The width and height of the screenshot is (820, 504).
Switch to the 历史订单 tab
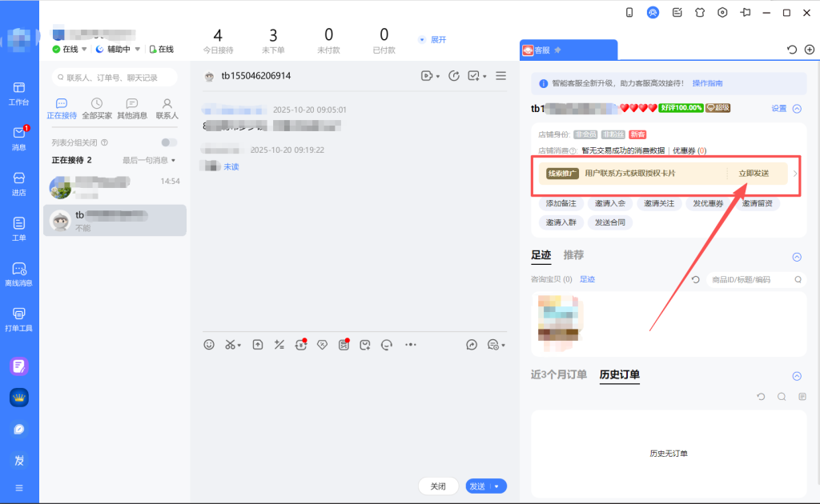point(619,375)
